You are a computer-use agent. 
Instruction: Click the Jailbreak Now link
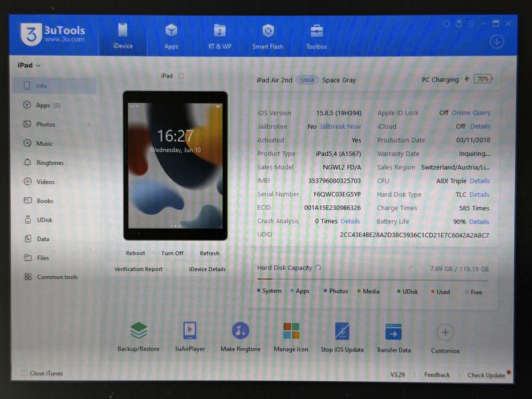pos(340,127)
